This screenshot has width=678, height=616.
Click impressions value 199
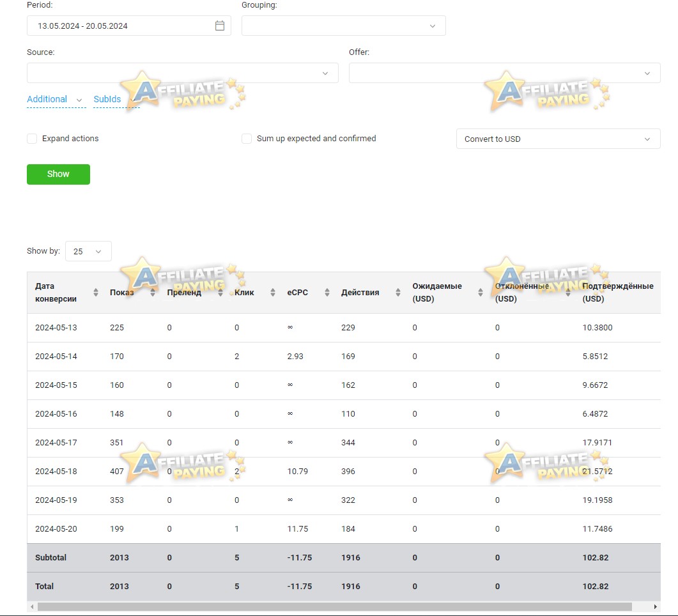tap(117, 528)
